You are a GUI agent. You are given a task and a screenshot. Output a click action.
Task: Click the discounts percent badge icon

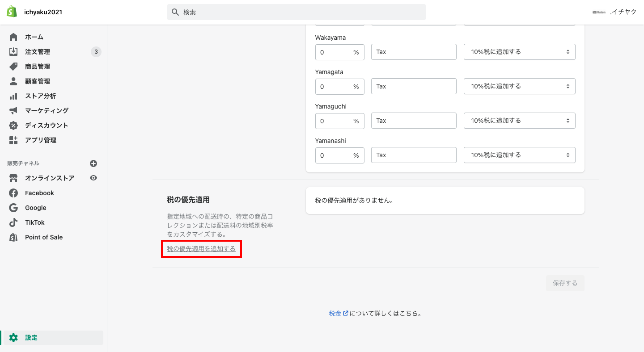coord(13,125)
